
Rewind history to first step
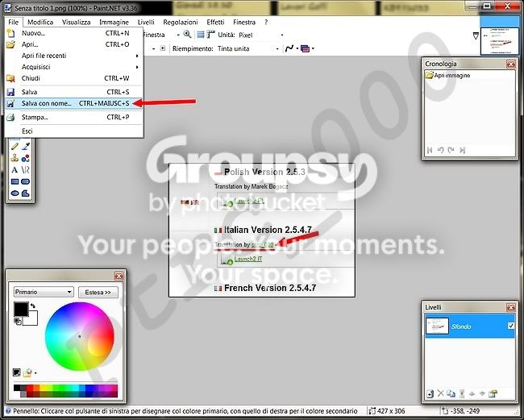coord(430,151)
